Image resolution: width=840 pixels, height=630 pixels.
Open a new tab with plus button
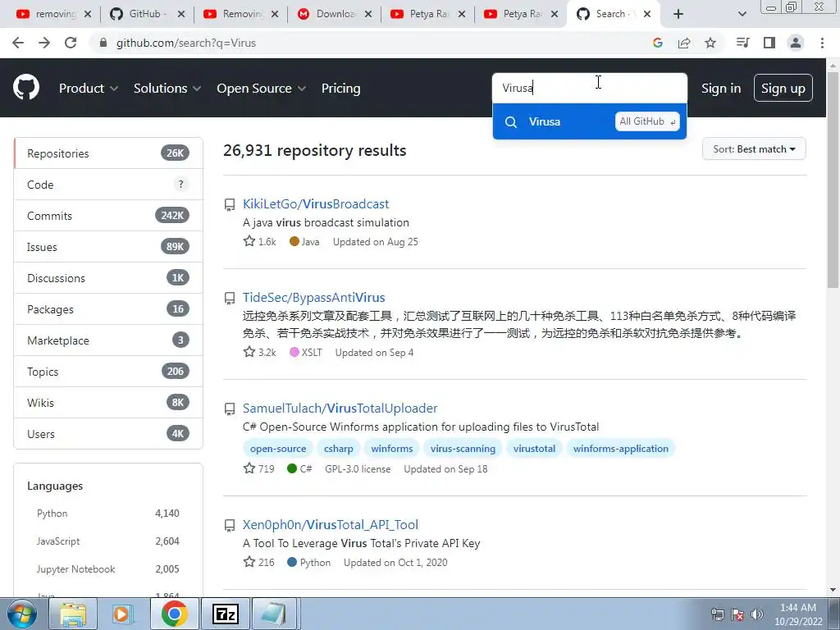click(x=678, y=14)
